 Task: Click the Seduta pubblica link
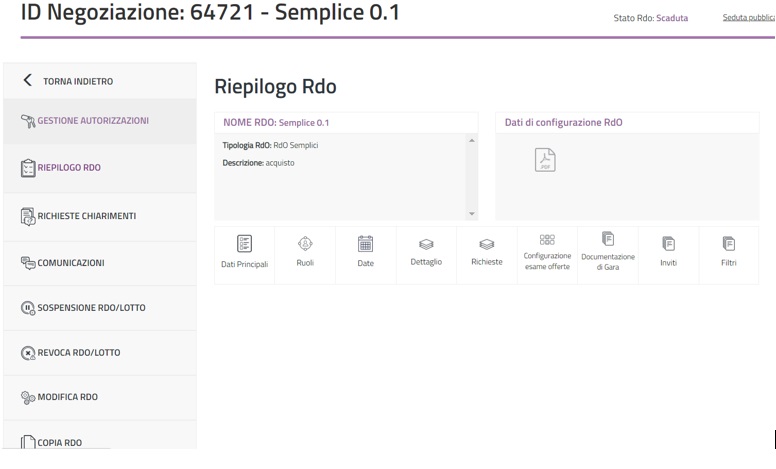748,18
